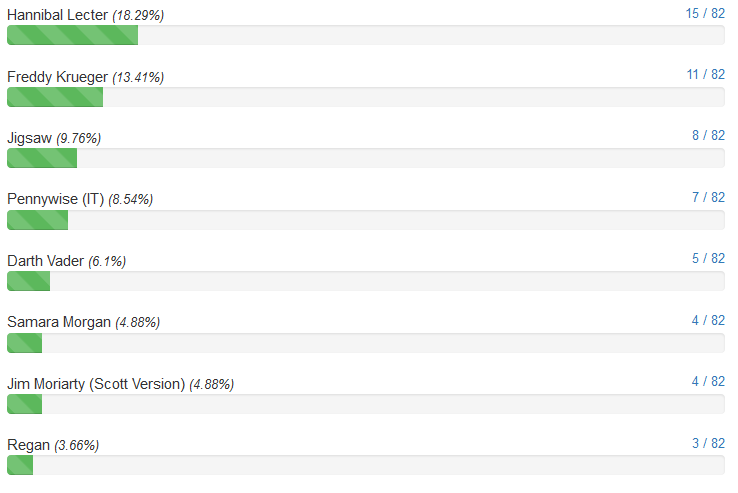The width and height of the screenshot is (738, 493).
Task: Click the Darth Vader progress bar
Action: coord(366,281)
